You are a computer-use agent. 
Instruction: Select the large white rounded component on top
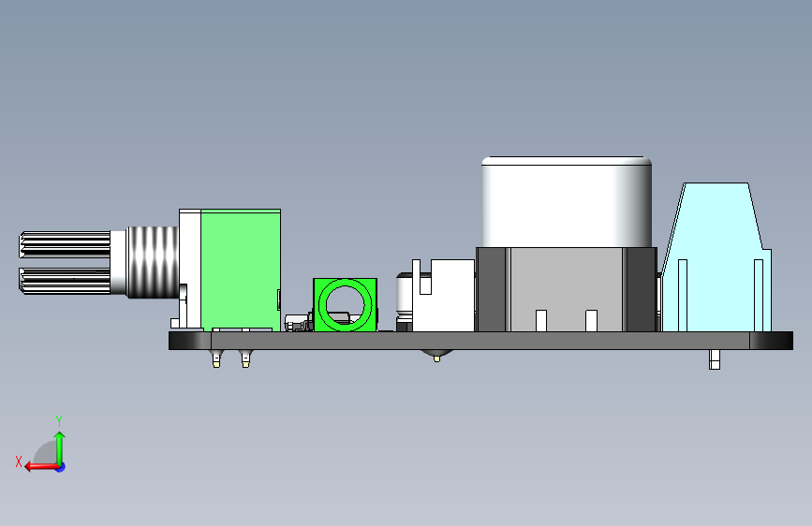pyautogui.click(x=566, y=201)
